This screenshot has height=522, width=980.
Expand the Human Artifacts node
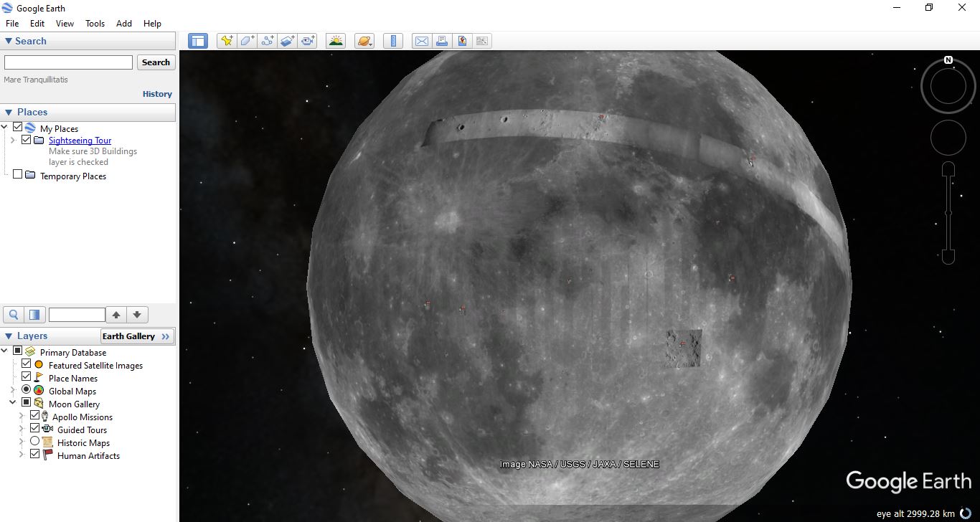(21, 455)
